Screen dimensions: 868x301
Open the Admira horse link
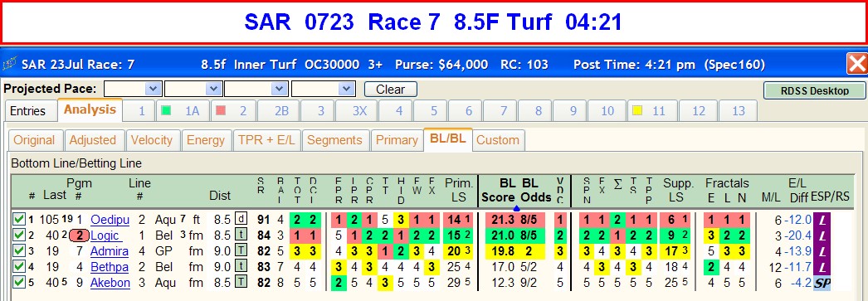(x=110, y=251)
